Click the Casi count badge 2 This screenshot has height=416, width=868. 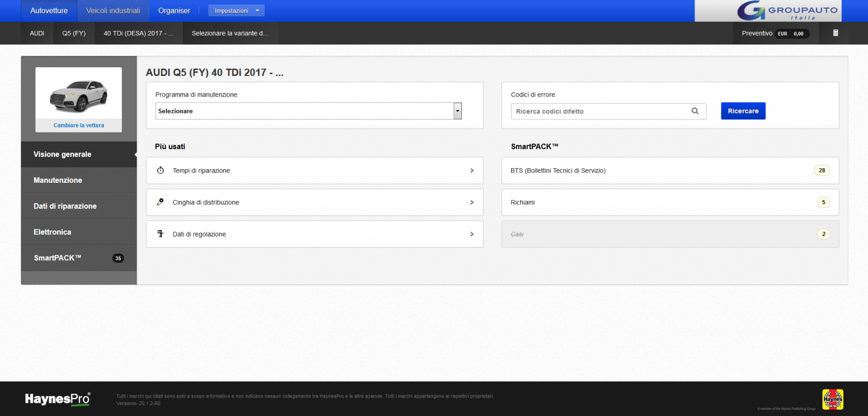824,234
